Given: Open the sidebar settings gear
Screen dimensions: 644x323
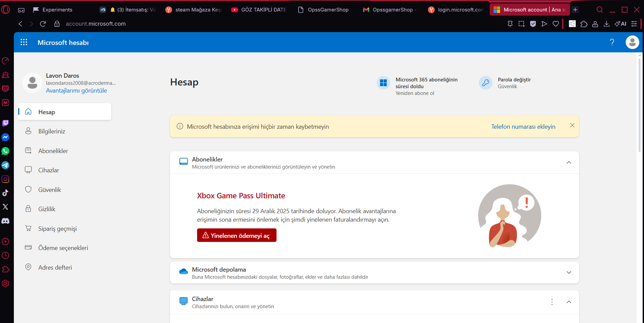Looking at the screenshot, I should pyautogui.click(x=5, y=283).
